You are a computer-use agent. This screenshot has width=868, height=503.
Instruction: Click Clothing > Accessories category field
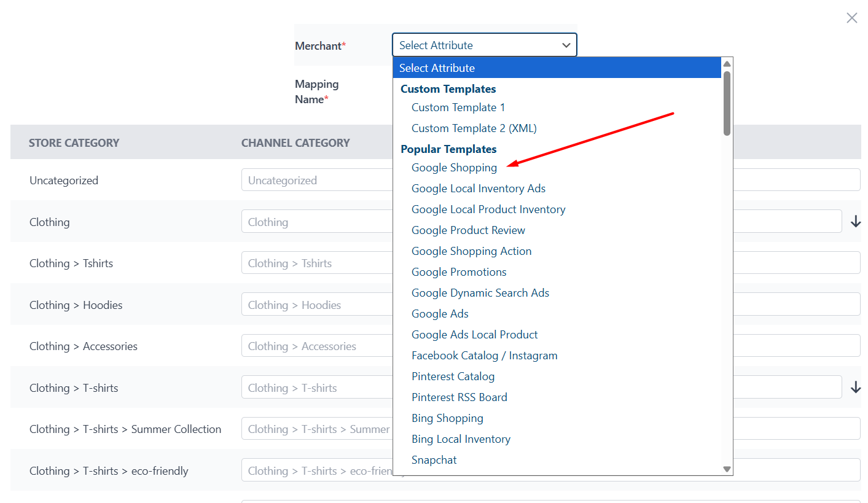click(x=550, y=346)
